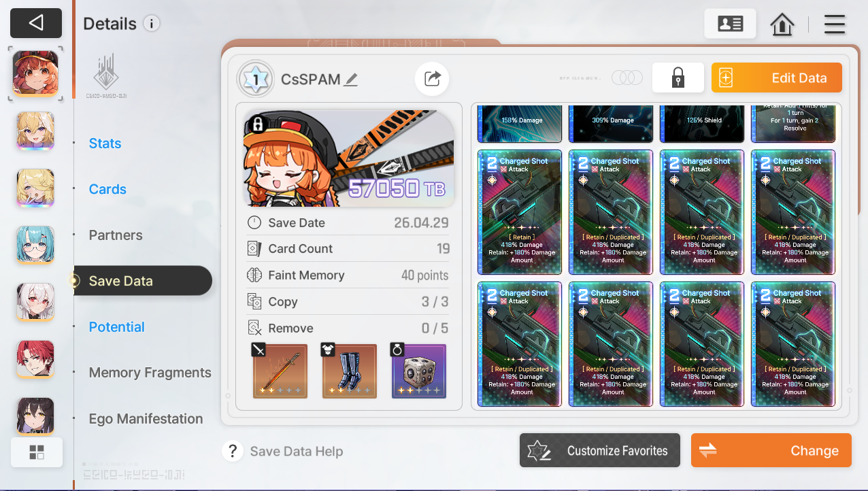Open the Ego Manifestation section
Viewport: 868px width, 491px height.
coord(146,419)
